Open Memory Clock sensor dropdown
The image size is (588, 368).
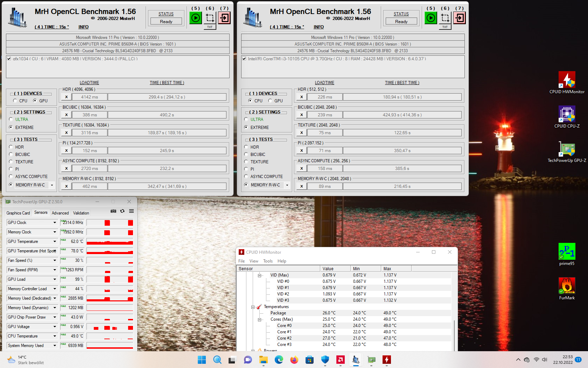pyautogui.click(x=55, y=232)
